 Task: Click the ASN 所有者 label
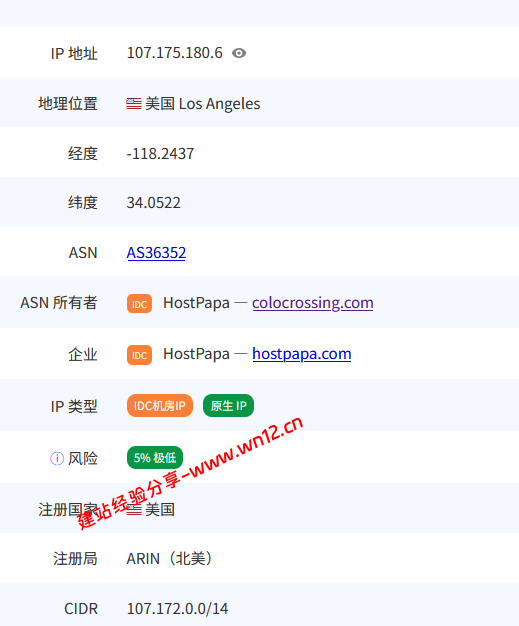click(x=59, y=303)
